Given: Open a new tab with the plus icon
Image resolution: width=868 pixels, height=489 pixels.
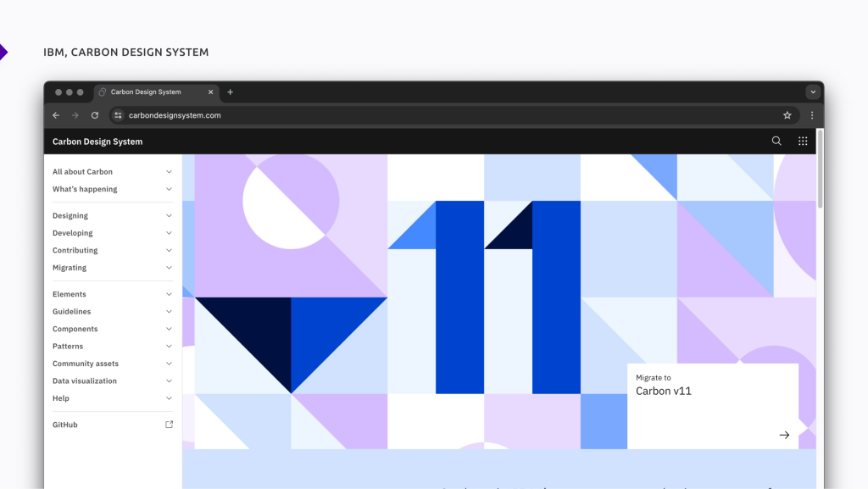Looking at the screenshot, I should tap(231, 92).
